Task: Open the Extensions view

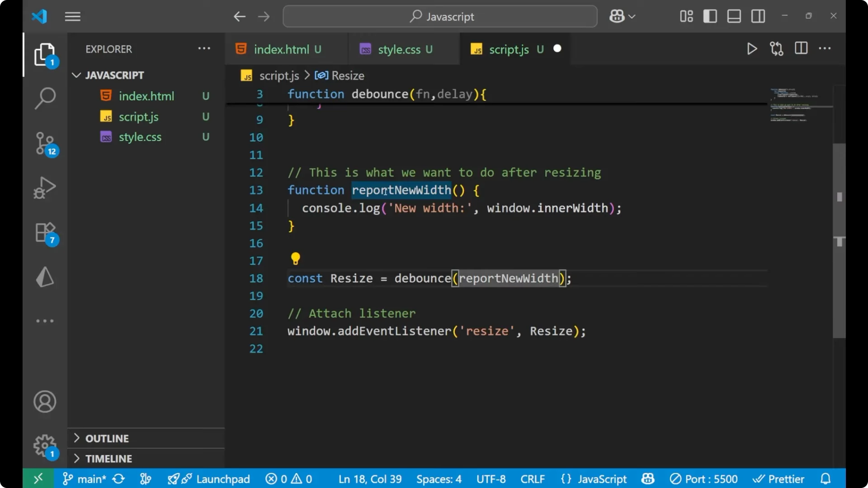Action: [x=45, y=232]
